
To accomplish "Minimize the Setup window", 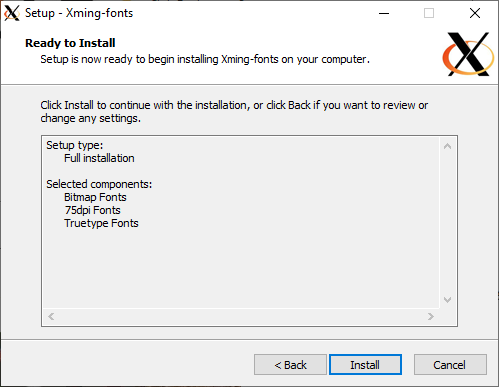I will (x=384, y=13).
